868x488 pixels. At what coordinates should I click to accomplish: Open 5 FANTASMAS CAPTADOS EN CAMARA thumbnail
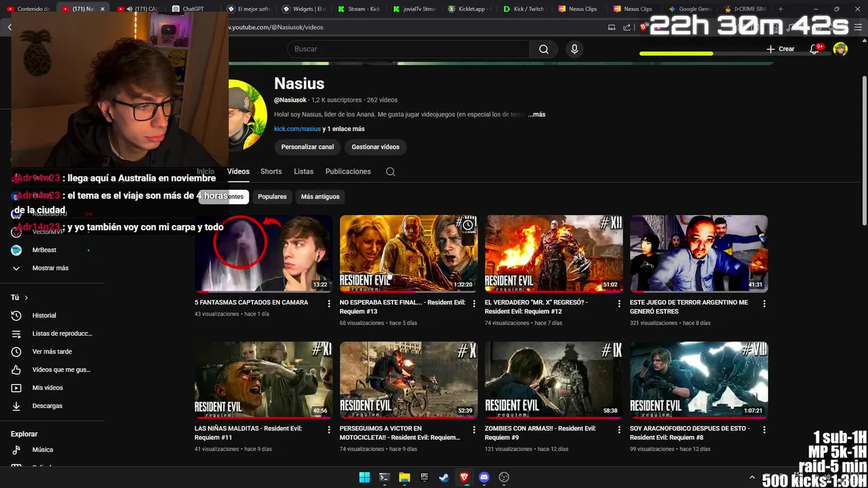pyautogui.click(x=263, y=253)
